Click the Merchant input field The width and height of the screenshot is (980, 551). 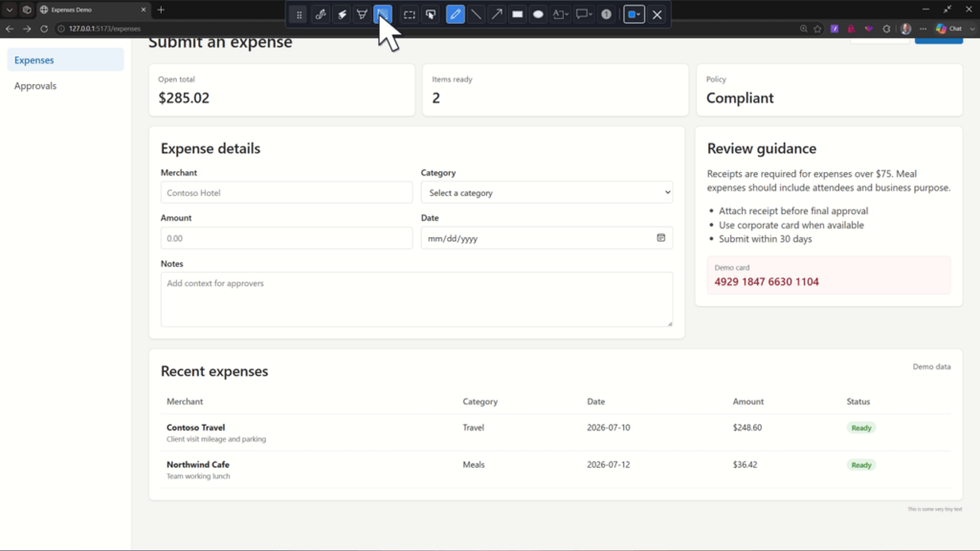click(286, 192)
